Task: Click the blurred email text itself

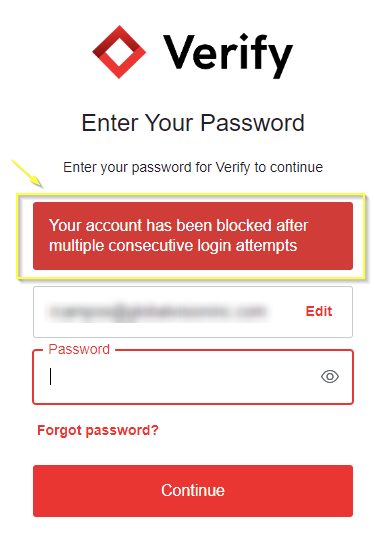Action: pyautogui.click(x=157, y=312)
